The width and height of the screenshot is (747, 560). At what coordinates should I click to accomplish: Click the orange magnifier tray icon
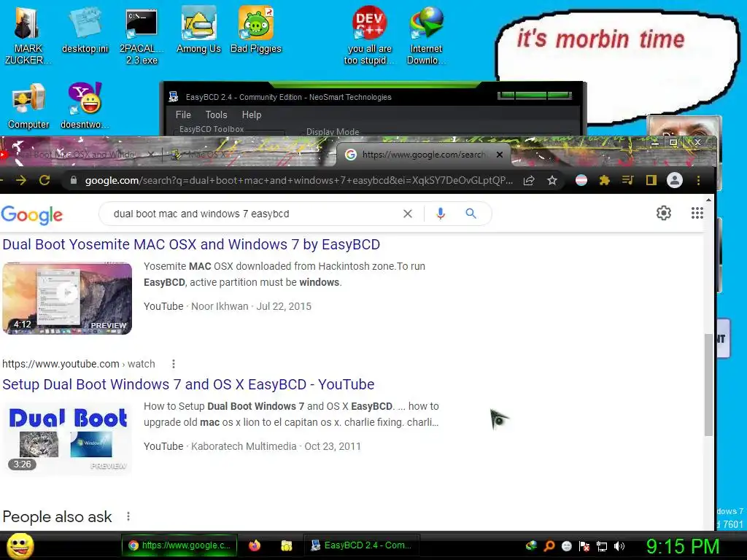pyautogui.click(x=549, y=545)
